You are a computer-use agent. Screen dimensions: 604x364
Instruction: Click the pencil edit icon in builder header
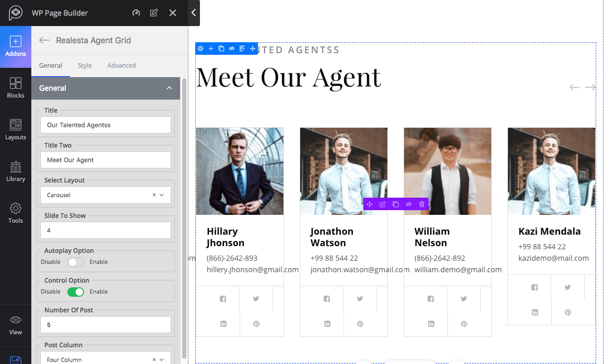(153, 13)
